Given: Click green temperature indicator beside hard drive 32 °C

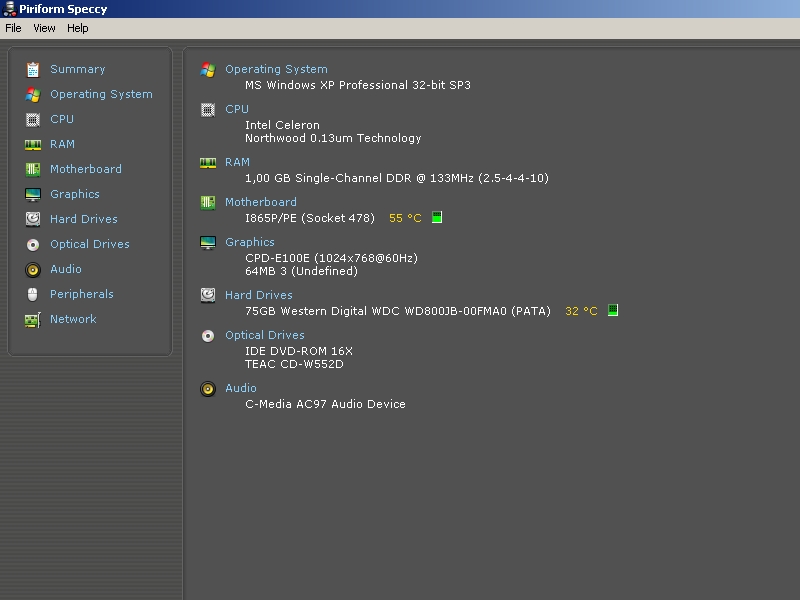Looking at the screenshot, I should tap(613, 310).
